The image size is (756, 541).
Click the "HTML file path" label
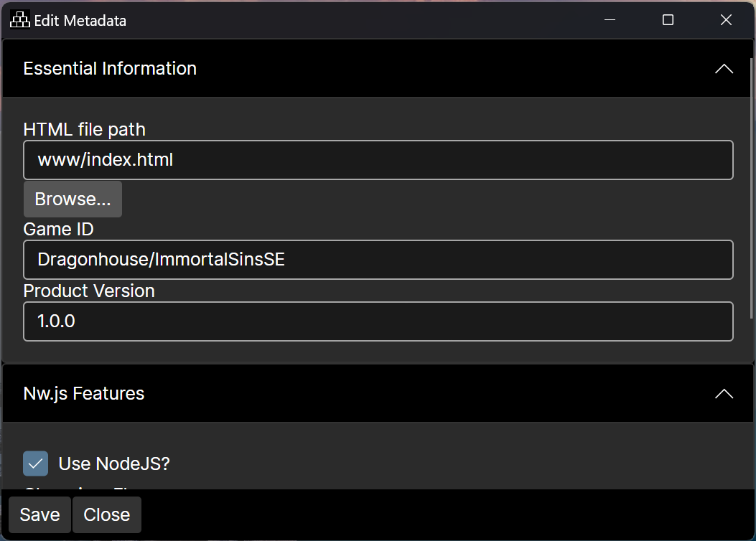click(85, 130)
